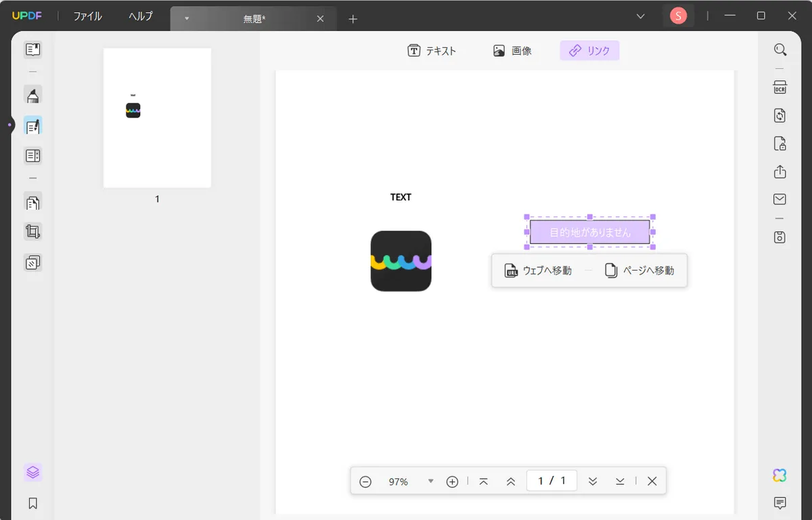The image size is (812, 520).
Task: Click the TEXT label on the page
Action: [x=401, y=197]
